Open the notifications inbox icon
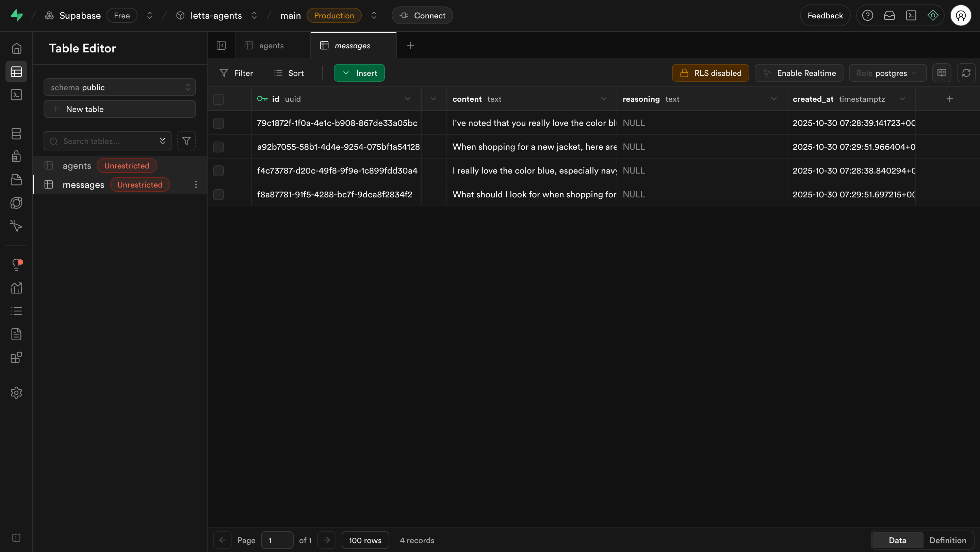This screenshot has height=552, width=980. coord(889,15)
